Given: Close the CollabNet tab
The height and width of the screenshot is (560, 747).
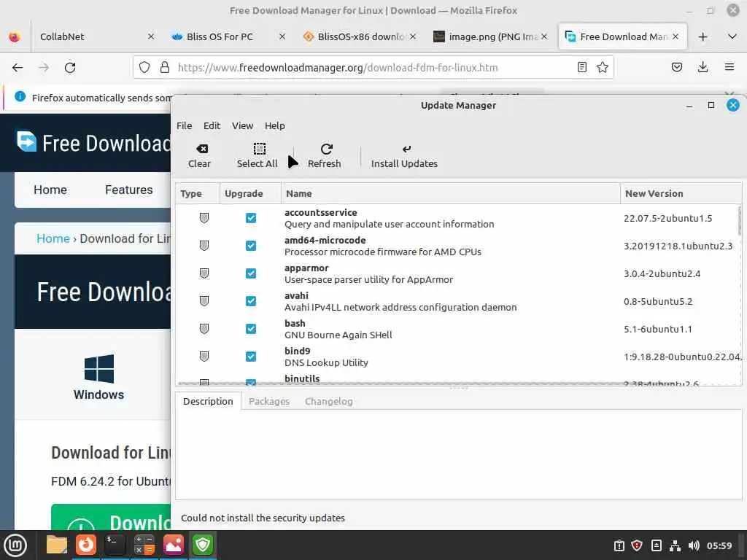Looking at the screenshot, I should tap(150, 36).
